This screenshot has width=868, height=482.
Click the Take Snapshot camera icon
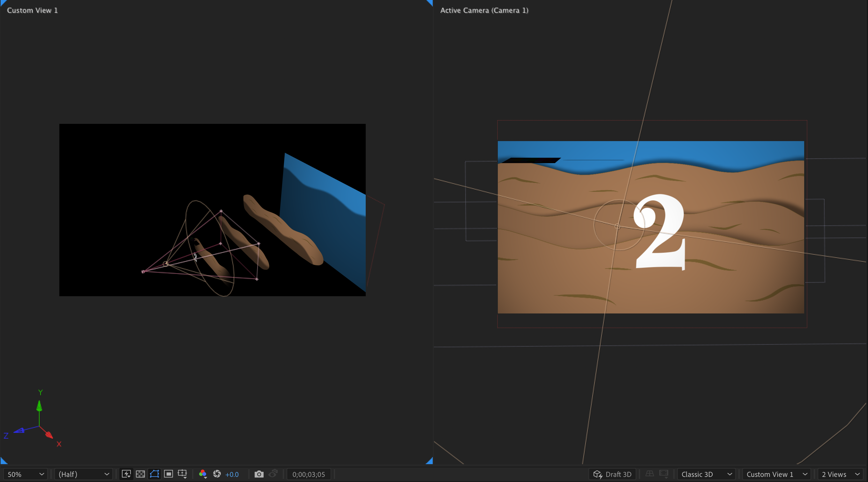[x=259, y=474]
